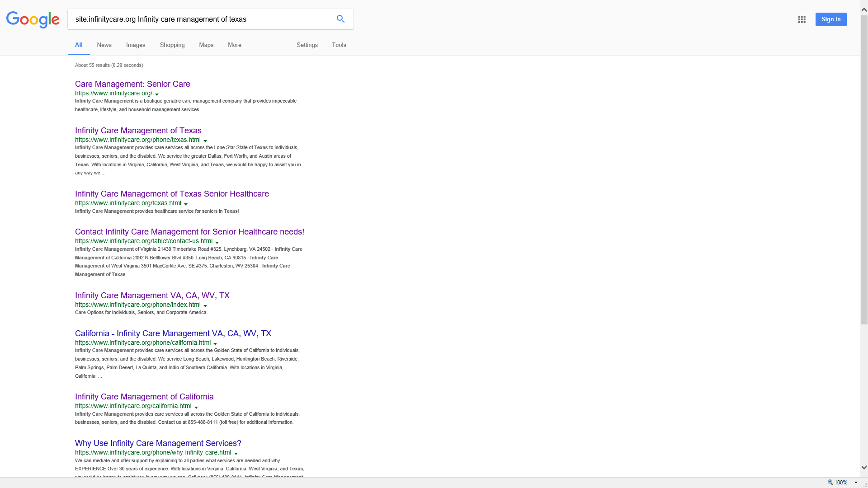Click the Sign in button
The width and height of the screenshot is (868, 488).
[831, 19]
